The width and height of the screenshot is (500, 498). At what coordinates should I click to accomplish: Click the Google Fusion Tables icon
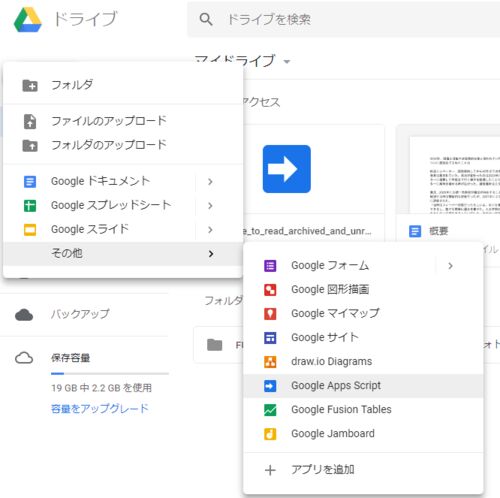pos(270,410)
